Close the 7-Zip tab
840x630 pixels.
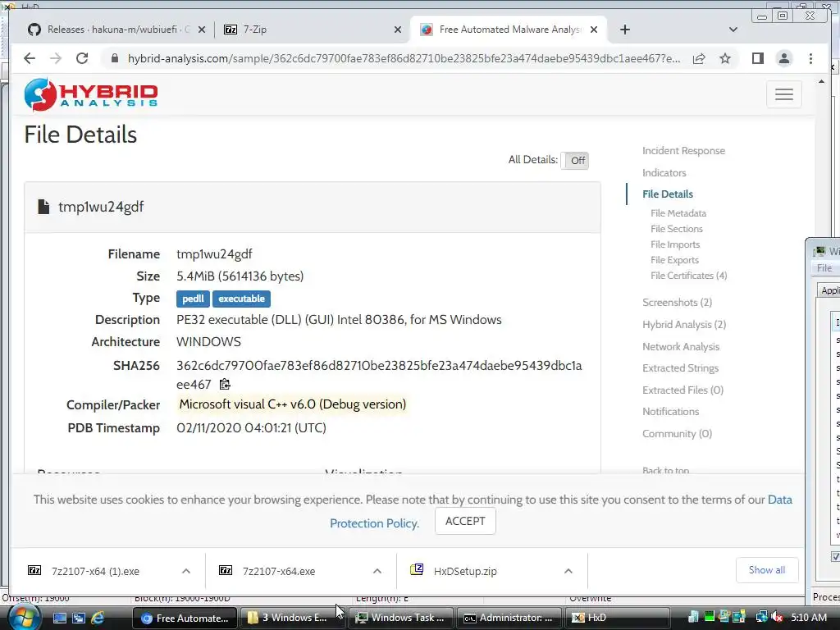coord(398,30)
